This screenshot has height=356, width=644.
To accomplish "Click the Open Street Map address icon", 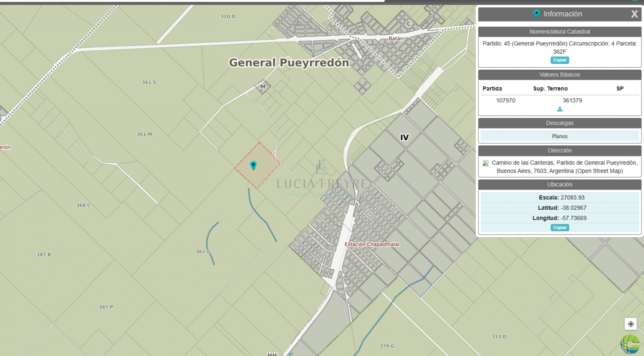I will pyautogui.click(x=486, y=163).
